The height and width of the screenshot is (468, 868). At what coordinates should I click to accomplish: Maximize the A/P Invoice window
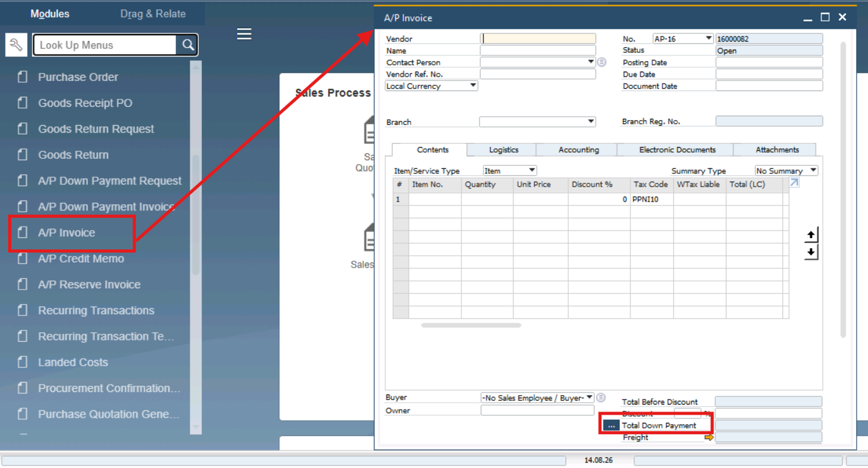click(825, 18)
